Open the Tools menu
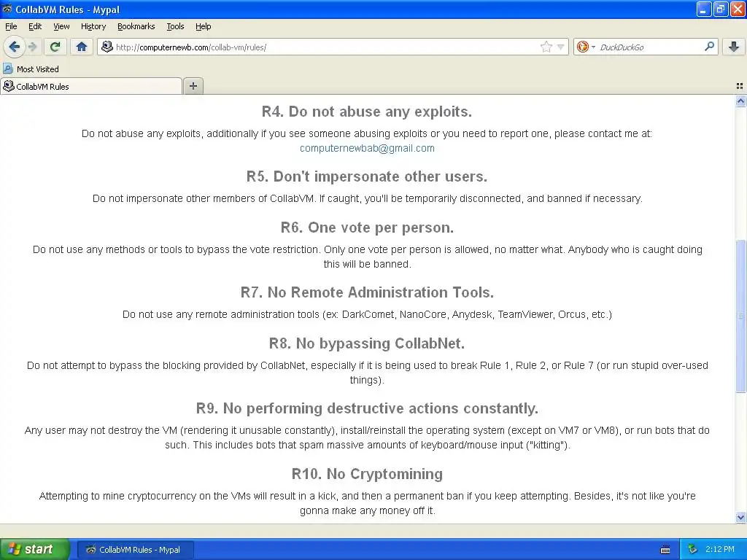The width and height of the screenshot is (747, 560). [x=175, y=26]
